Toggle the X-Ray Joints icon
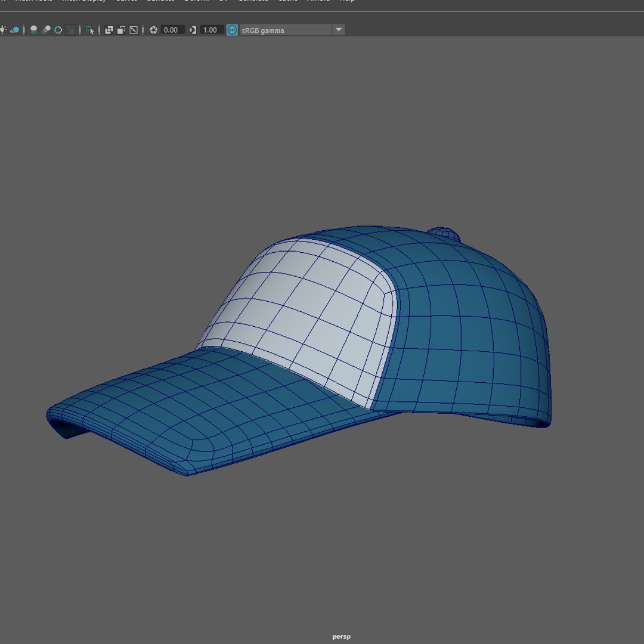Viewport: 644px width, 644px height. pos(134,30)
